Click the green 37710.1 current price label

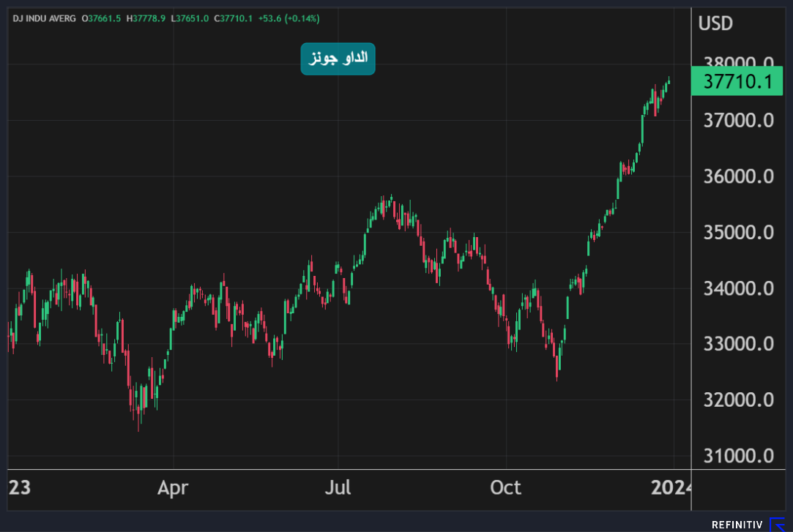coord(737,80)
